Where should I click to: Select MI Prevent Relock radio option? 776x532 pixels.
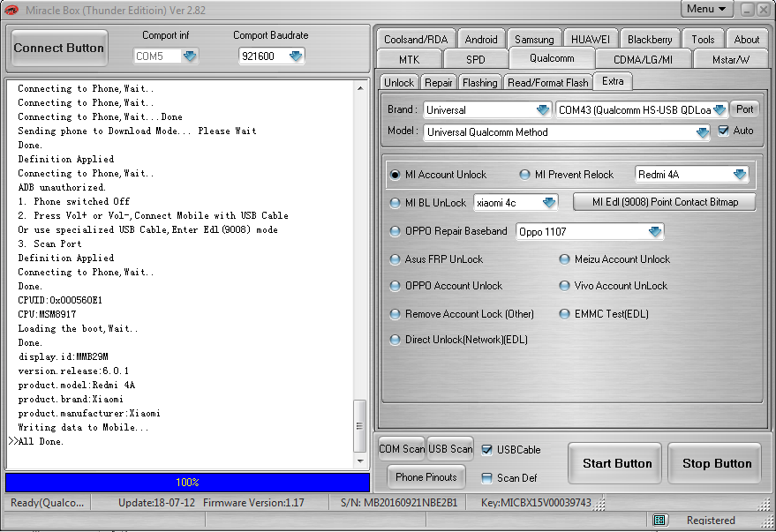(524, 175)
